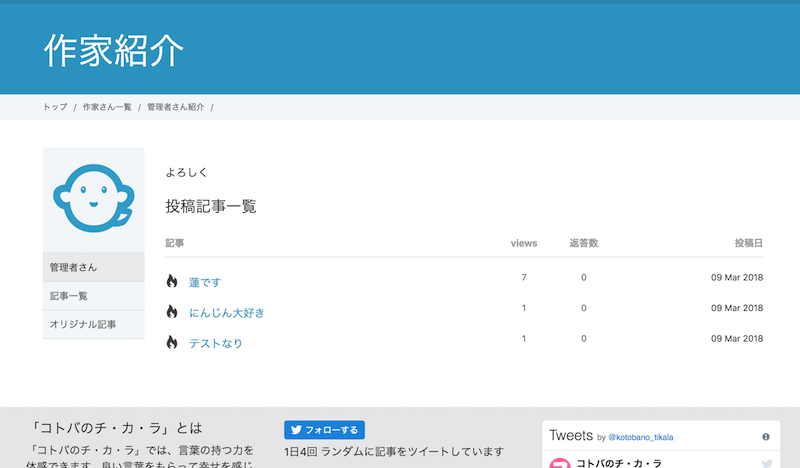Screen dimensions: 800x468
Task: Click the コトバのチ・カ・ラ tweet account avatar
Action: (560, 463)
